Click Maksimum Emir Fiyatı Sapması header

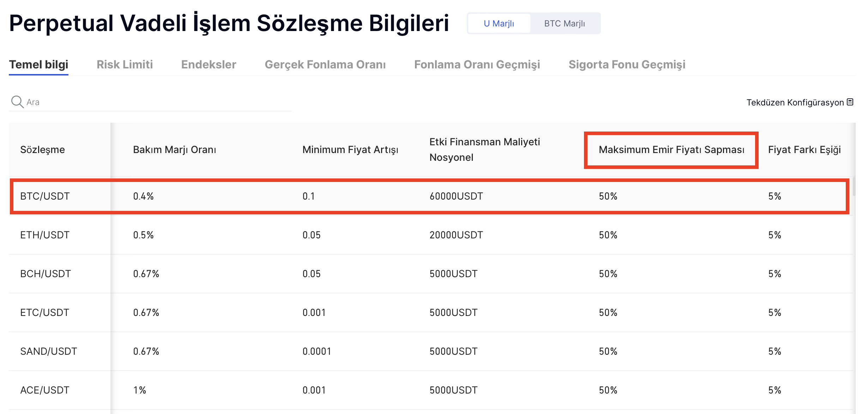coord(671,150)
